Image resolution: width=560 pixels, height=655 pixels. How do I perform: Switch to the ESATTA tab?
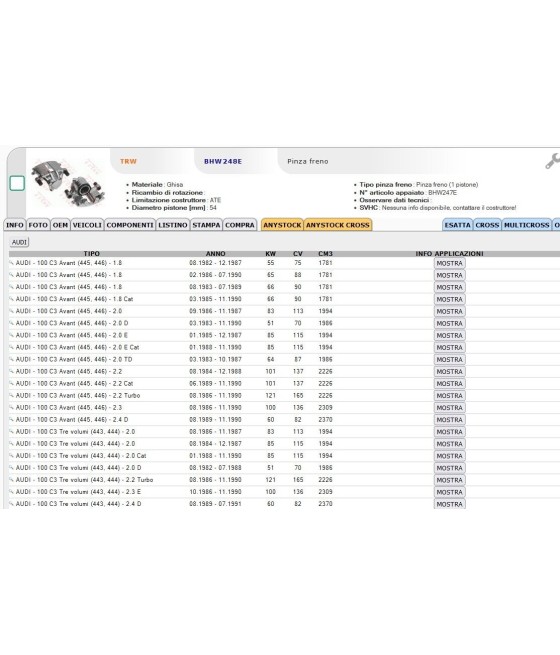pyautogui.click(x=457, y=225)
